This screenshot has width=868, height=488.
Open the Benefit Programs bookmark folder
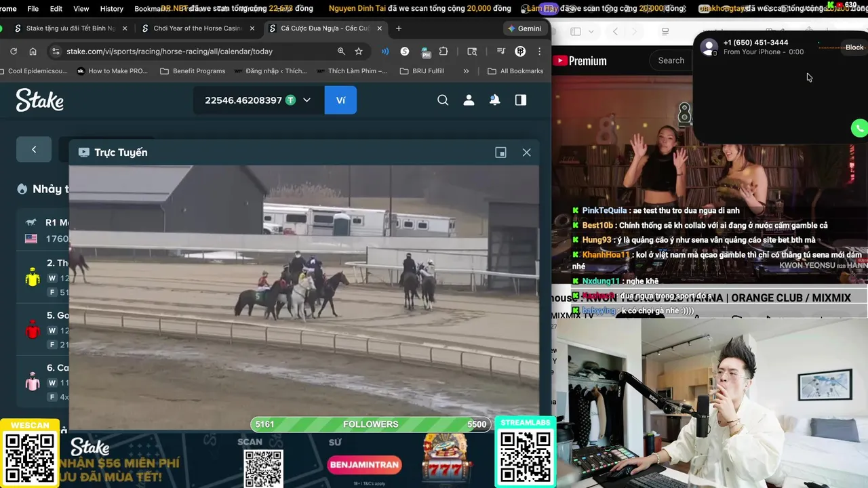193,71
